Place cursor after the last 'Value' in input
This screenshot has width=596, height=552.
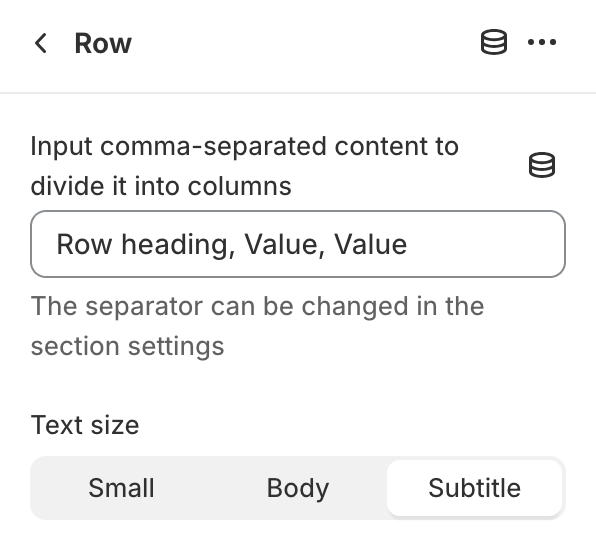pos(408,244)
